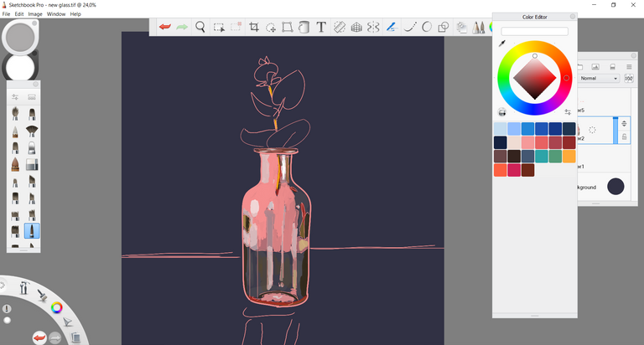The height and width of the screenshot is (345, 644).
Task: Open the layer panel menu icon
Action: point(629,66)
